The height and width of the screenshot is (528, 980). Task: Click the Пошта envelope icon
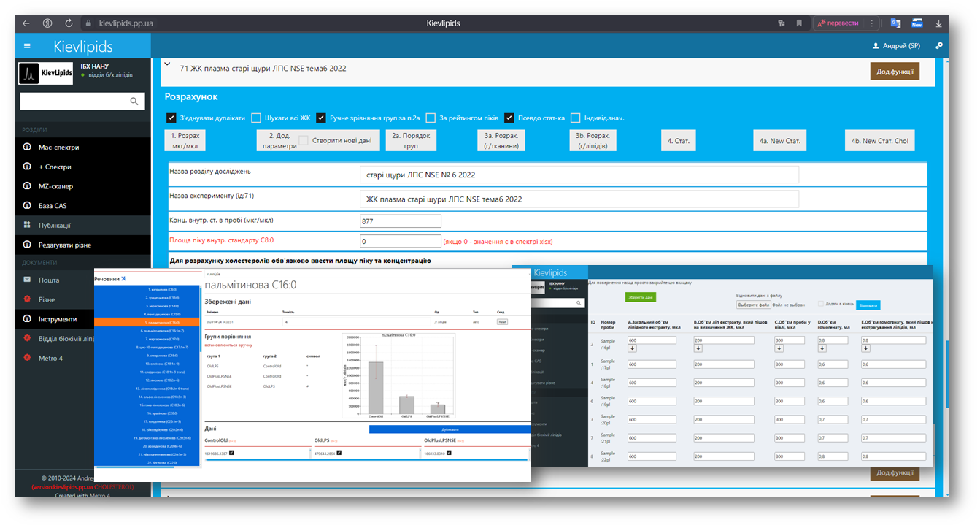27,280
